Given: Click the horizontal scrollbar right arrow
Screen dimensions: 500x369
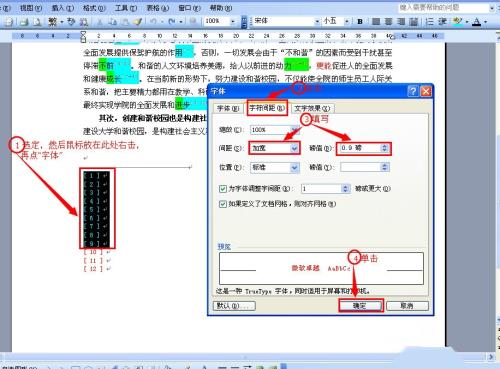Looking at the screenshot, I should click(491, 357).
